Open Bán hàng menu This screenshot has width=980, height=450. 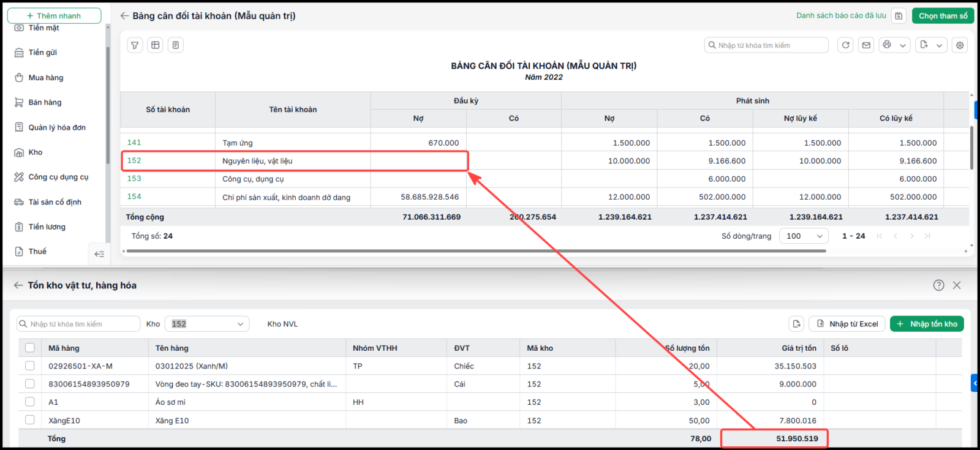tap(45, 102)
